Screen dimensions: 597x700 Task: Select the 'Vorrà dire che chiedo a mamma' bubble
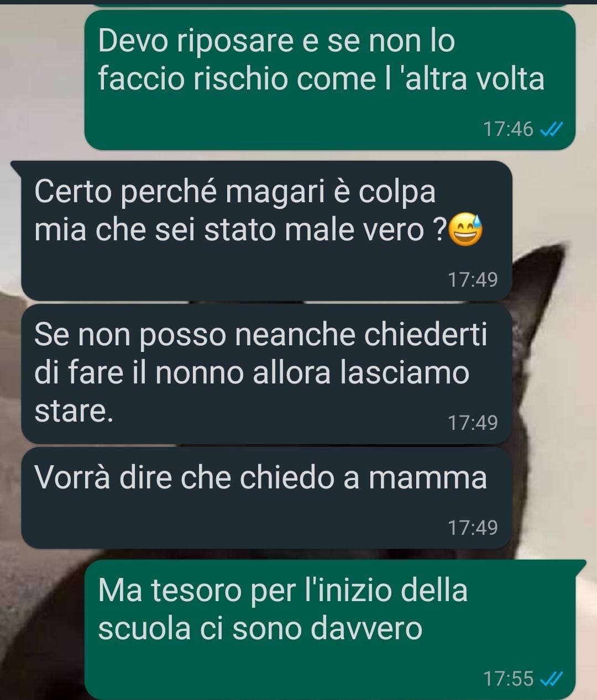coord(266,498)
